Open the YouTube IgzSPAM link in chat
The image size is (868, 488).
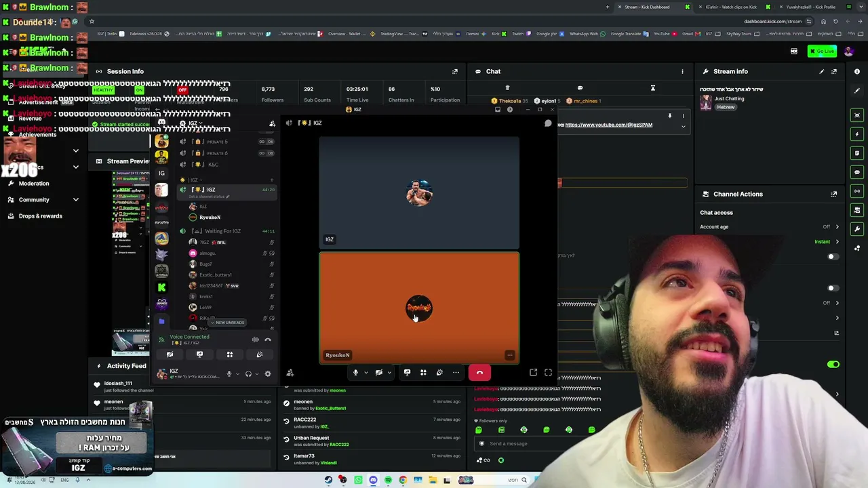pos(609,125)
